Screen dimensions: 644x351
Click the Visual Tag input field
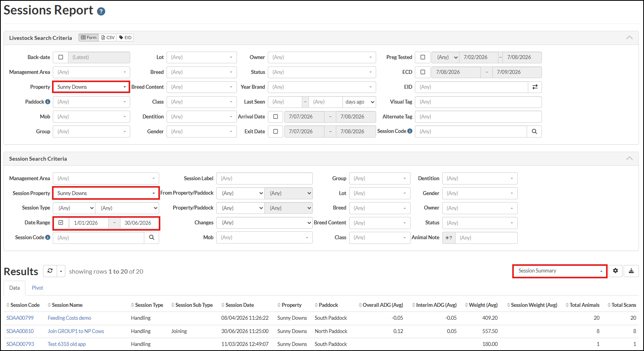[x=478, y=102]
